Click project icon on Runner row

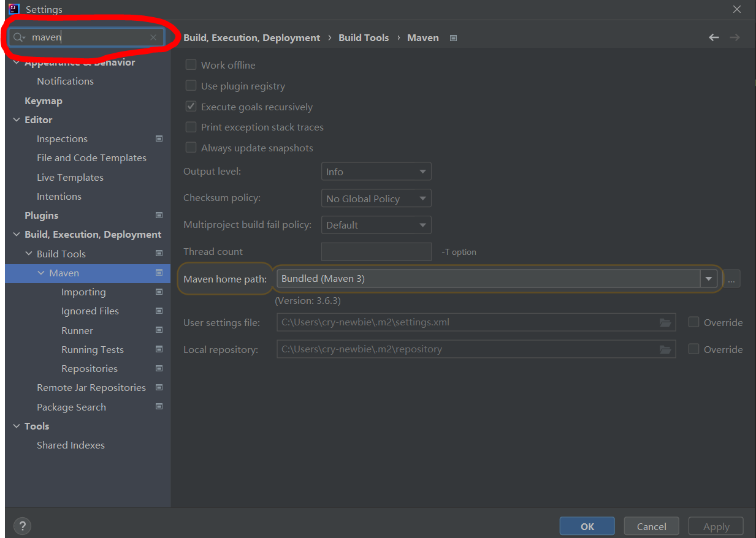(159, 330)
